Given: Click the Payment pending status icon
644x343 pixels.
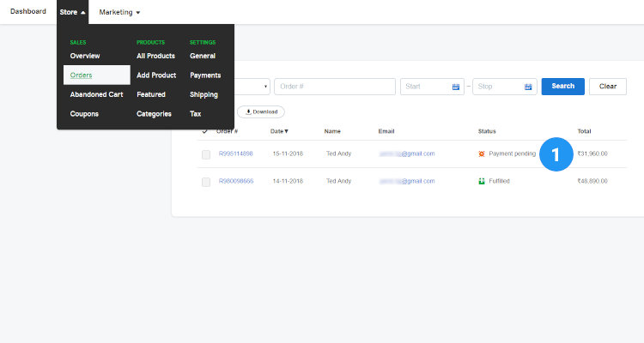Looking at the screenshot, I should (x=482, y=153).
